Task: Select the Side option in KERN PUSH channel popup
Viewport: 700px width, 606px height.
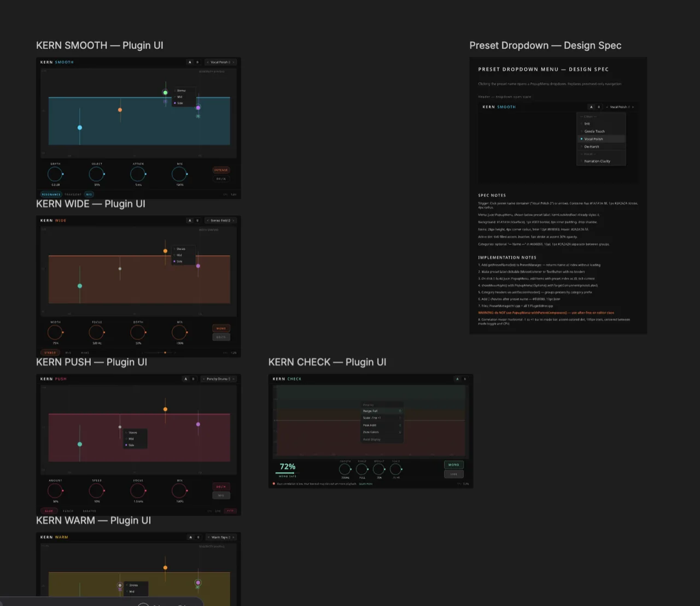Action: [131, 445]
